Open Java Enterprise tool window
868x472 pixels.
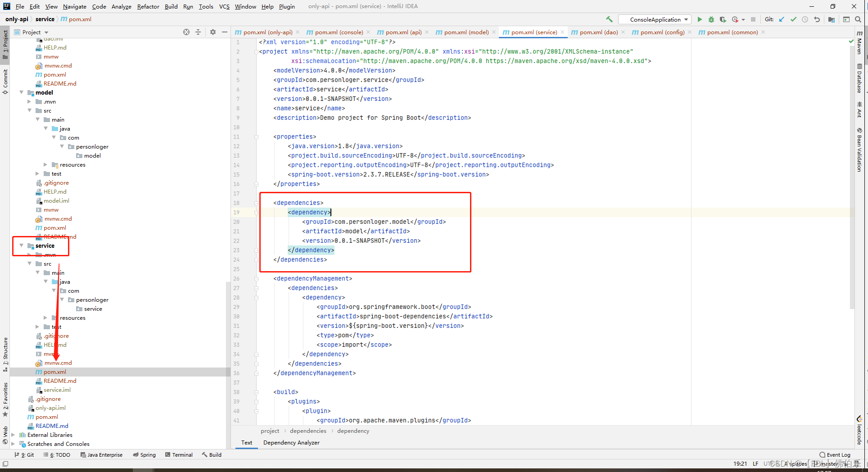click(x=102, y=455)
